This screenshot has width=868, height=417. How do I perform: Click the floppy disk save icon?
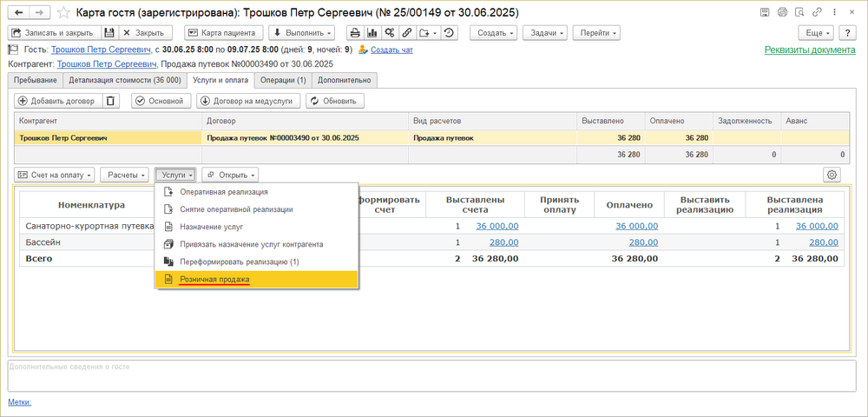pos(110,33)
